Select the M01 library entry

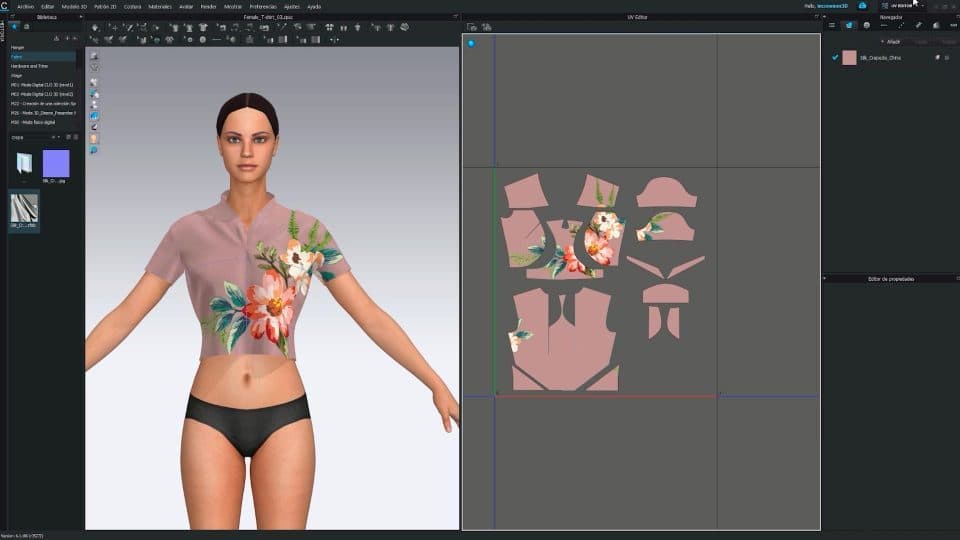(42, 85)
